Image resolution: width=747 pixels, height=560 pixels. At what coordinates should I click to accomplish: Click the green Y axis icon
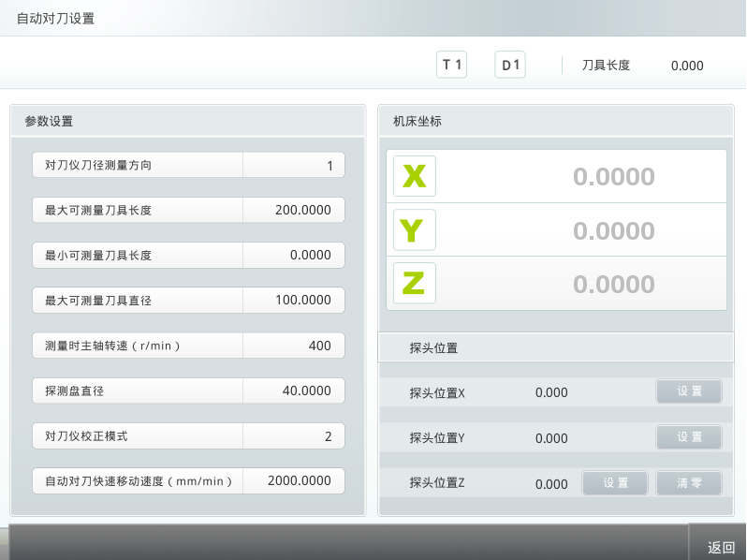coord(414,229)
